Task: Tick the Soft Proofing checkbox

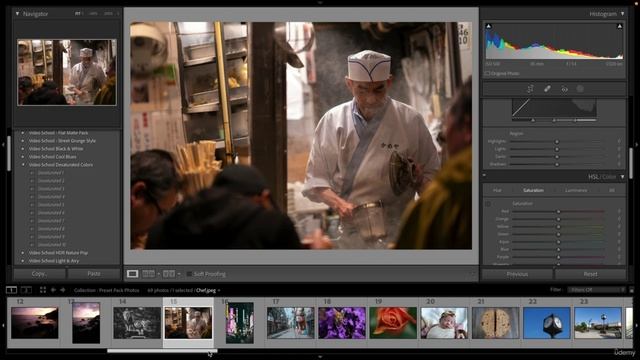Action: tap(189, 274)
